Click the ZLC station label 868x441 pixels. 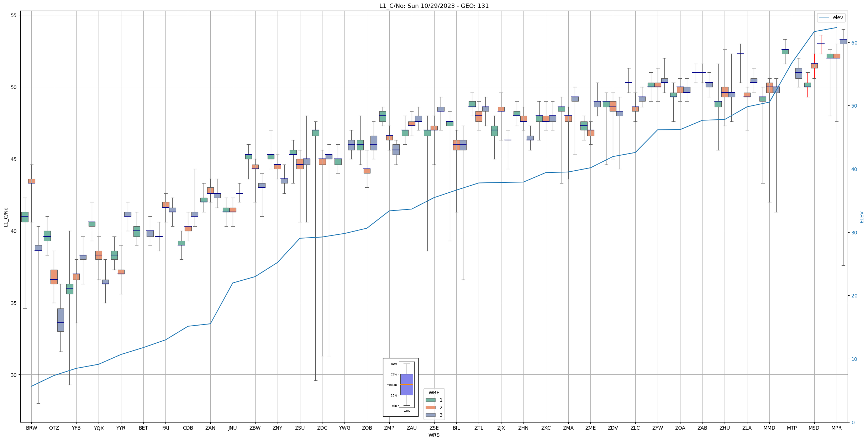[x=635, y=428]
